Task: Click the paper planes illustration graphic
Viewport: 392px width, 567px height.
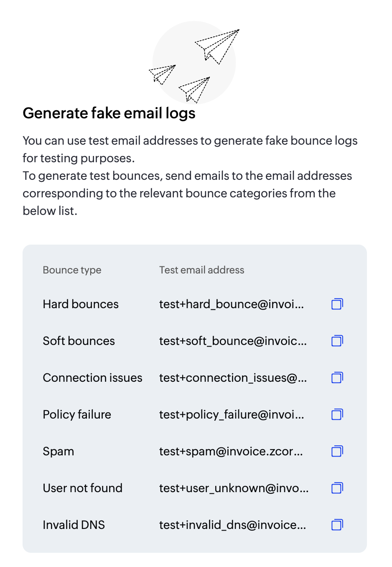Action: pyautogui.click(x=194, y=62)
